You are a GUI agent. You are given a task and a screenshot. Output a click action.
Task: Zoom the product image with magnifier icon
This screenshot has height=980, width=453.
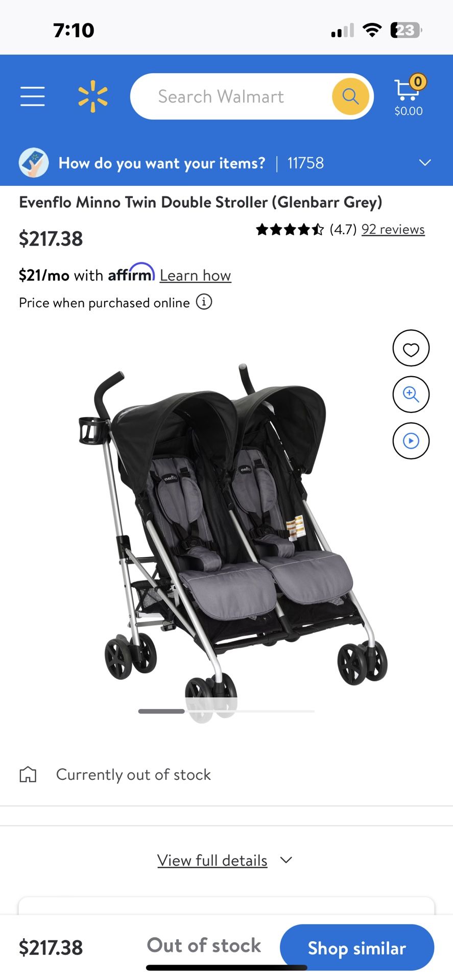pyautogui.click(x=411, y=394)
